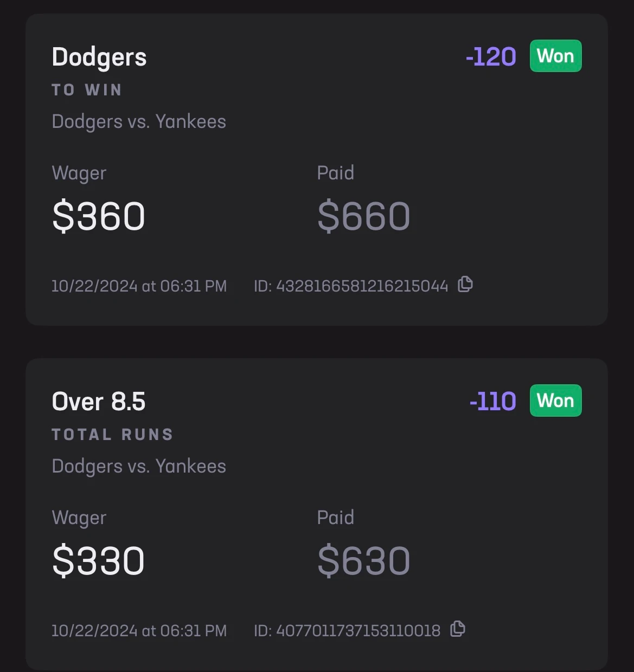Click the $660 paid amount

coord(363,216)
